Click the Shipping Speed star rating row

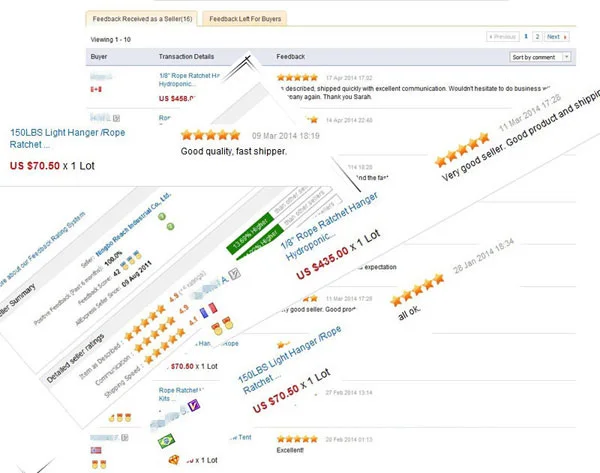(165, 344)
